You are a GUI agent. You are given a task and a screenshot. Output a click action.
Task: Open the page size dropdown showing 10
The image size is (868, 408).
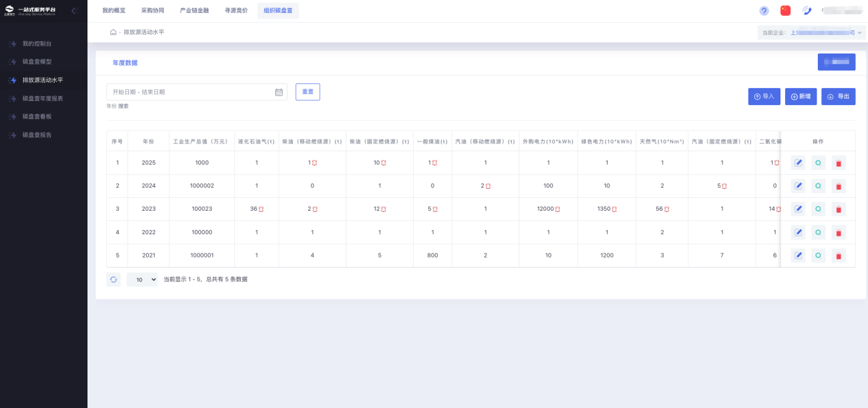click(142, 280)
